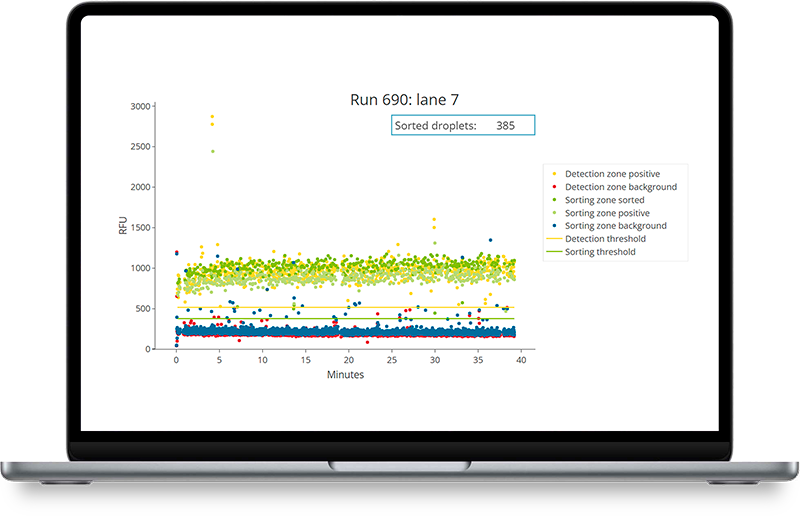Click the RFU y-axis label
The image size is (800, 516).
(123, 227)
